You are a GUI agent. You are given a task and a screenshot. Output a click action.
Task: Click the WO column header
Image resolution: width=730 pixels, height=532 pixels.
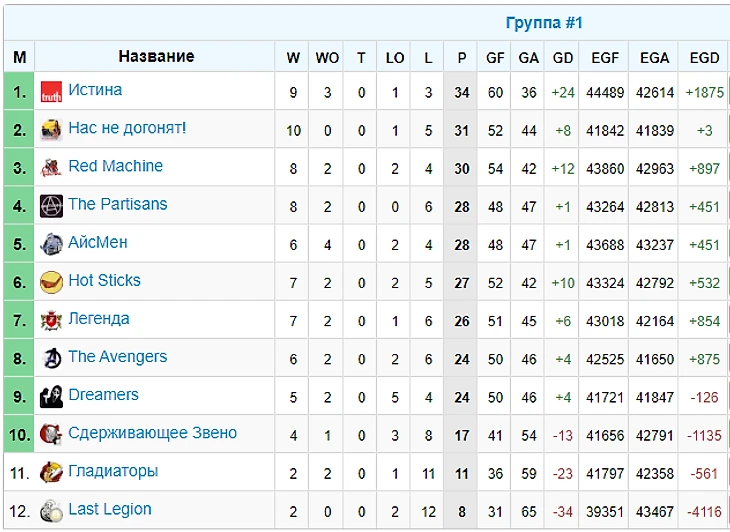coord(327,58)
